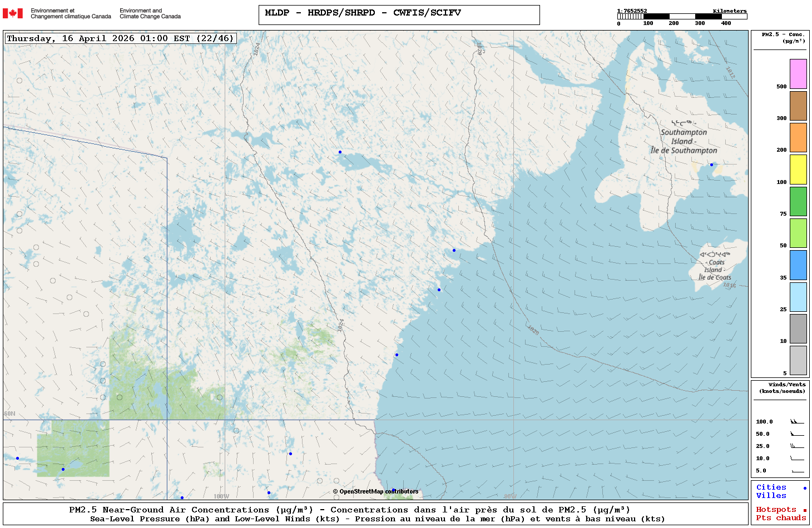The width and height of the screenshot is (812, 528).
Task: Click the MLDP - HRDPS/SHRPD title box
Action: click(x=399, y=14)
